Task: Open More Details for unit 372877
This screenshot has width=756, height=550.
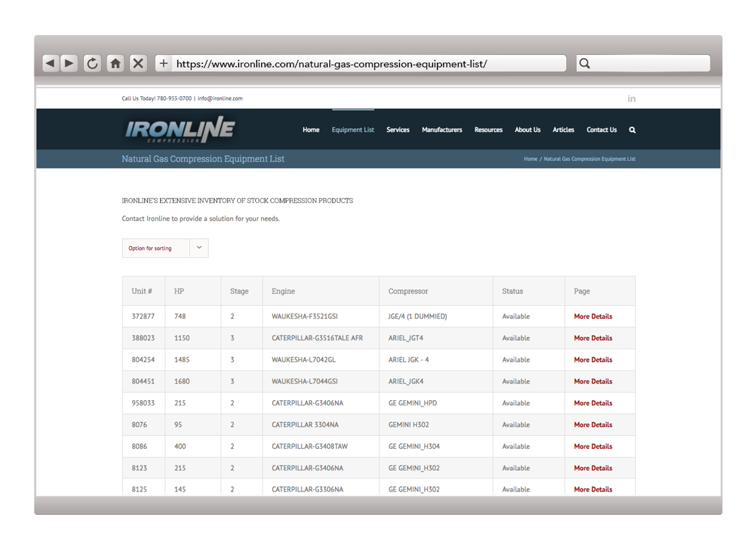Action: click(593, 316)
